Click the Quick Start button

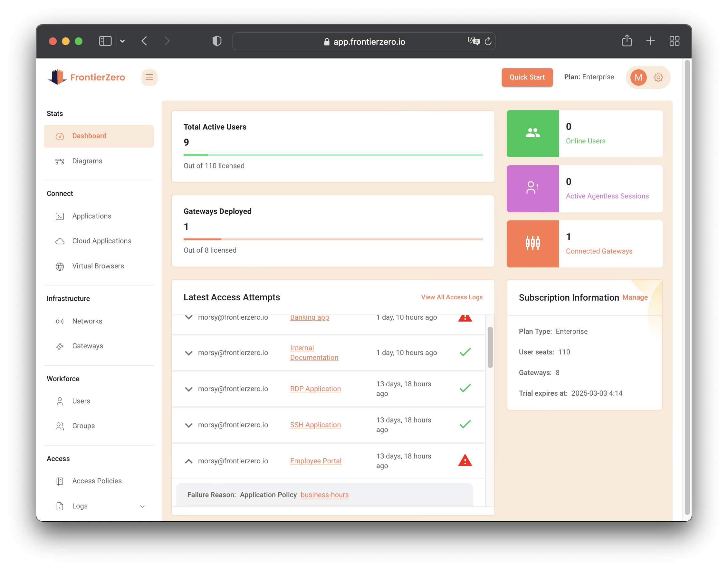click(527, 77)
